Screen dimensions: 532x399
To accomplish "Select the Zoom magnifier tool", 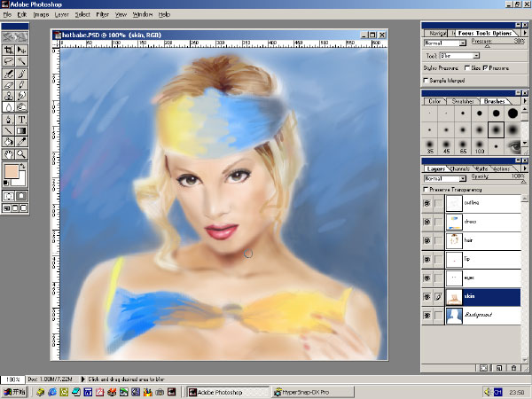I will (x=21, y=154).
